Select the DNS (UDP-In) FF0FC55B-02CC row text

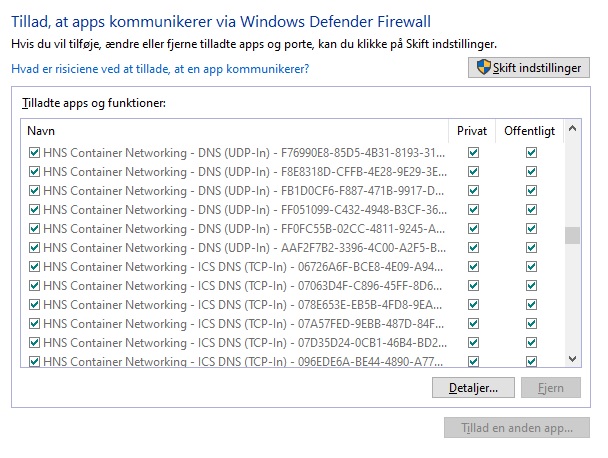click(244, 229)
